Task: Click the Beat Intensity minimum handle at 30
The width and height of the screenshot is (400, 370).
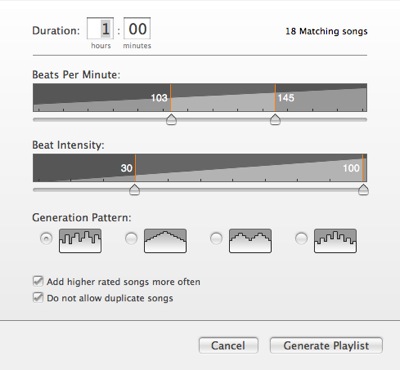Action: [134, 190]
